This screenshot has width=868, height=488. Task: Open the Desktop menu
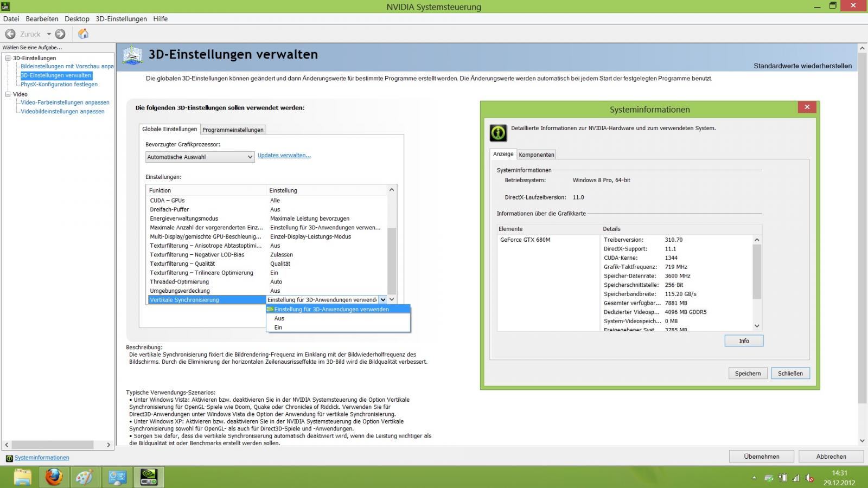pos(77,18)
